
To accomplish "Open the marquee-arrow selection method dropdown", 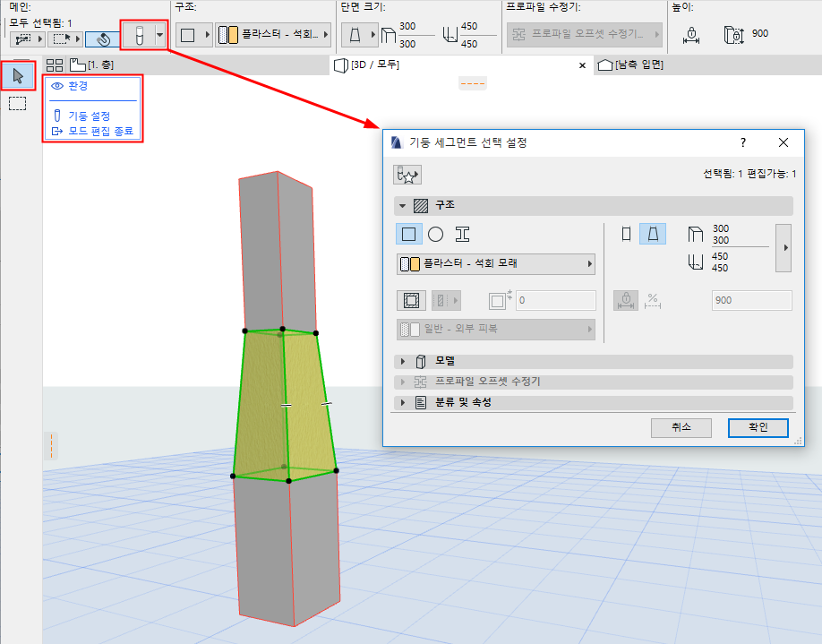I will coord(65,39).
